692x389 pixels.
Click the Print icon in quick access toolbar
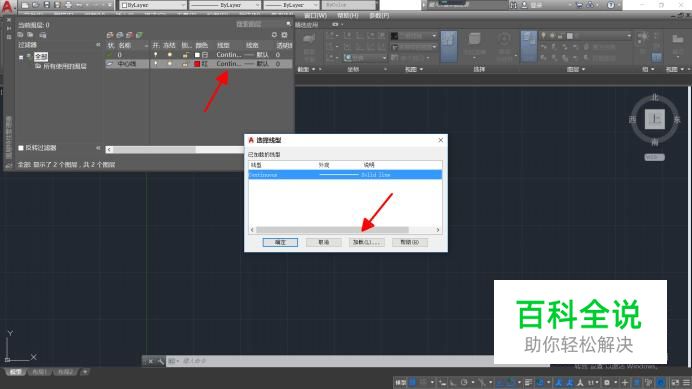[68, 5]
